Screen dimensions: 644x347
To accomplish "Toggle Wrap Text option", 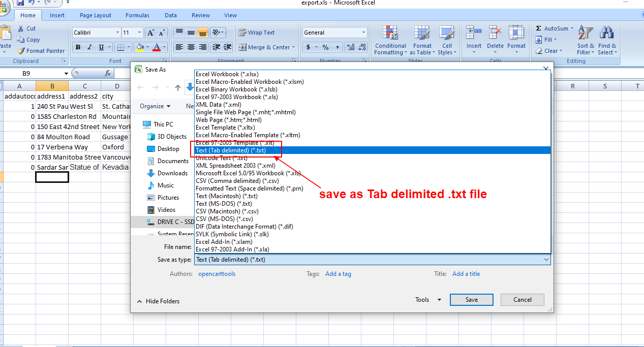I will [x=257, y=33].
